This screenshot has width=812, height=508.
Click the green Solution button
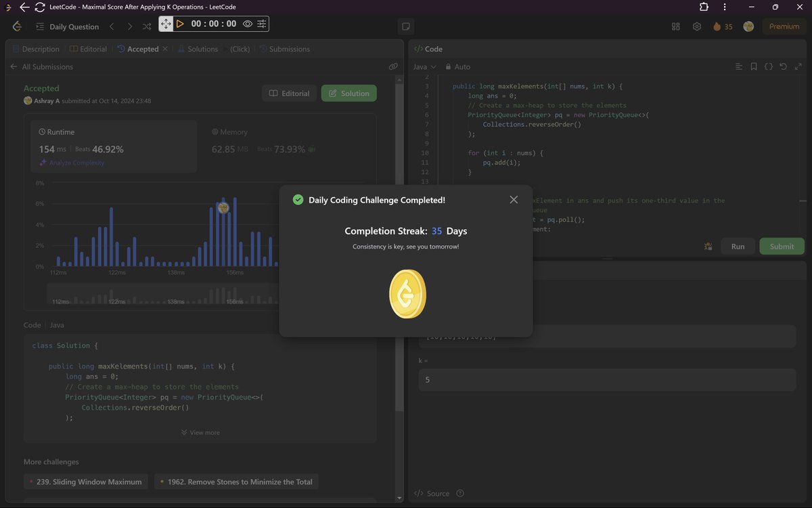pos(349,93)
